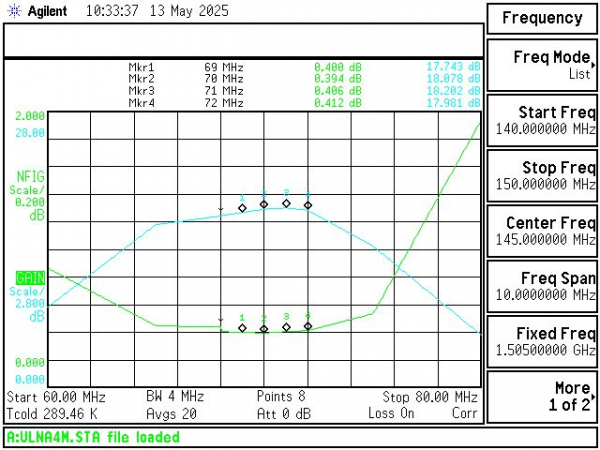The height and width of the screenshot is (450, 600).
Task: Click the NFIG trace label
Action: (x=31, y=176)
